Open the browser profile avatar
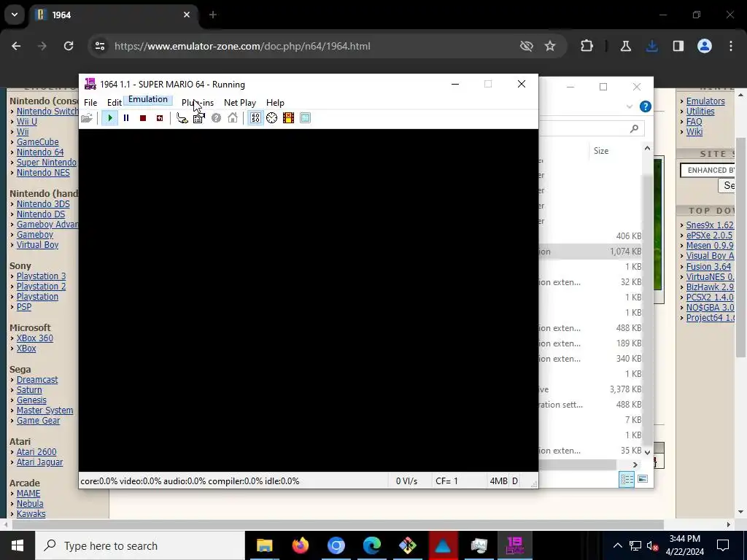The width and height of the screenshot is (747, 560). tap(705, 46)
